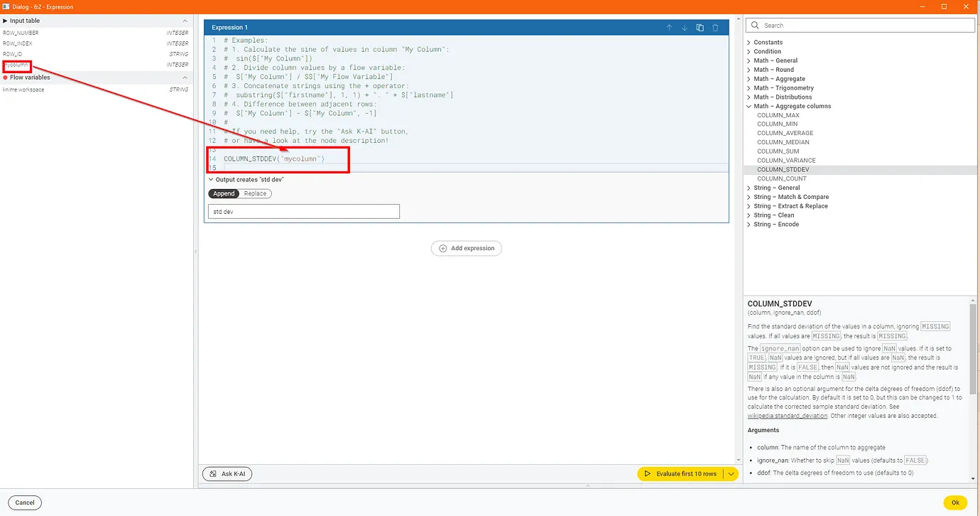Click the red Flow variables icon
Image resolution: width=980 pixels, height=516 pixels.
pyautogui.click(x=6, y=77)
